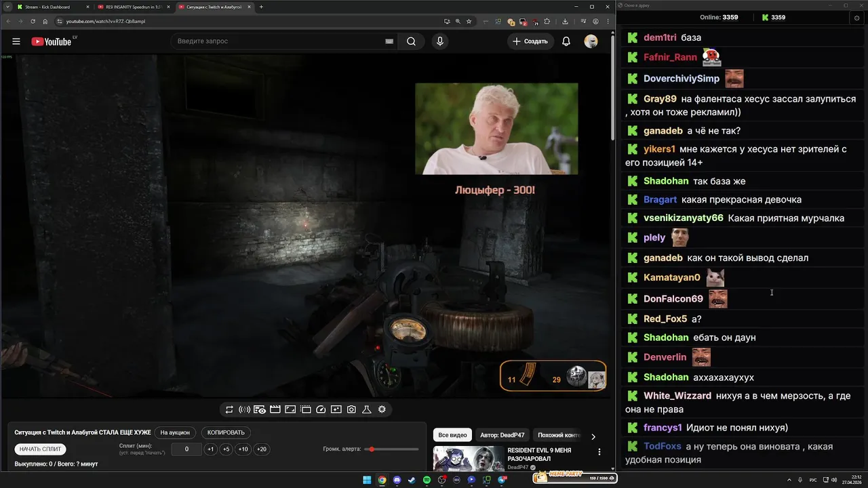Screen dimensions: 868x488
Task: Add five minutes with +5 button
Action: tap(226, 449)
